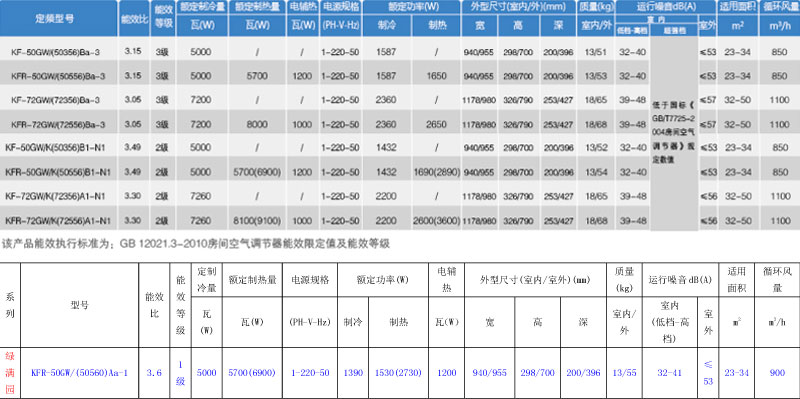Click 3.49 efficiency ratio in KF-50GW/K(50356)B1-N1 row
This screenshot has height=399, width=800.
click(133, 147)
